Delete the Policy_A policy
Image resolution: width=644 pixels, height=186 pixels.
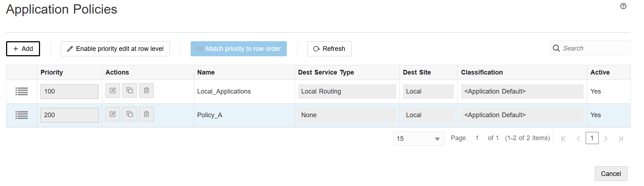146,114
